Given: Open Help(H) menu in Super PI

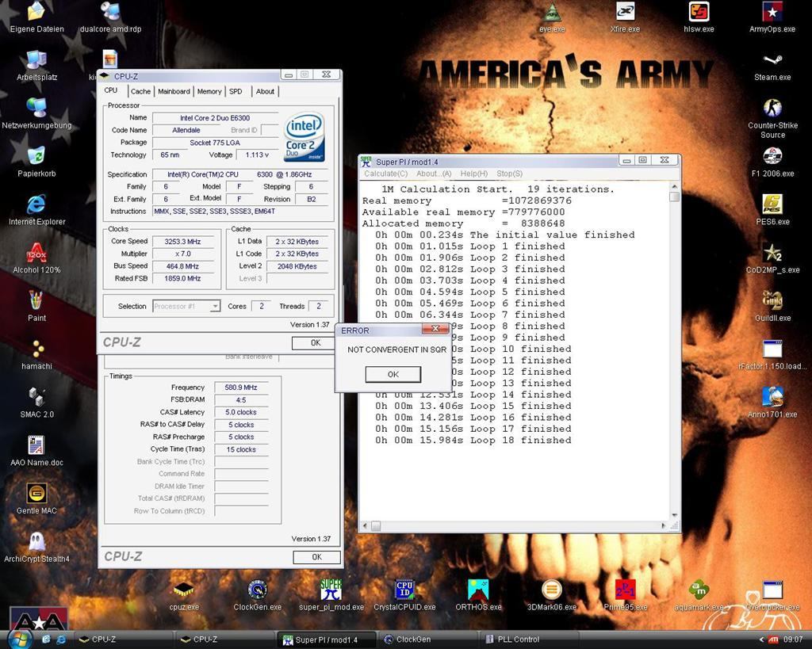Looking at the screenshot, I should pyautogui.click(x=474, y=174).
